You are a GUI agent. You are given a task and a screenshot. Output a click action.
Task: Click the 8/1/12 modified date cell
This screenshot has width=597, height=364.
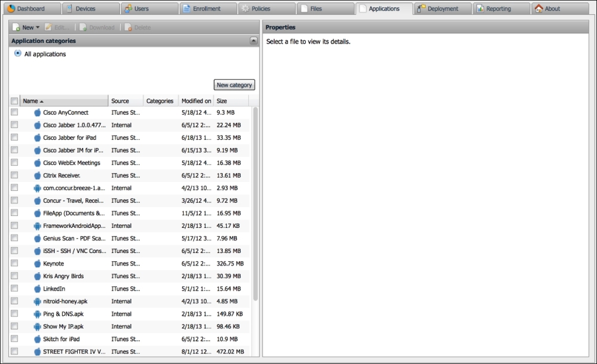point(196,351)
